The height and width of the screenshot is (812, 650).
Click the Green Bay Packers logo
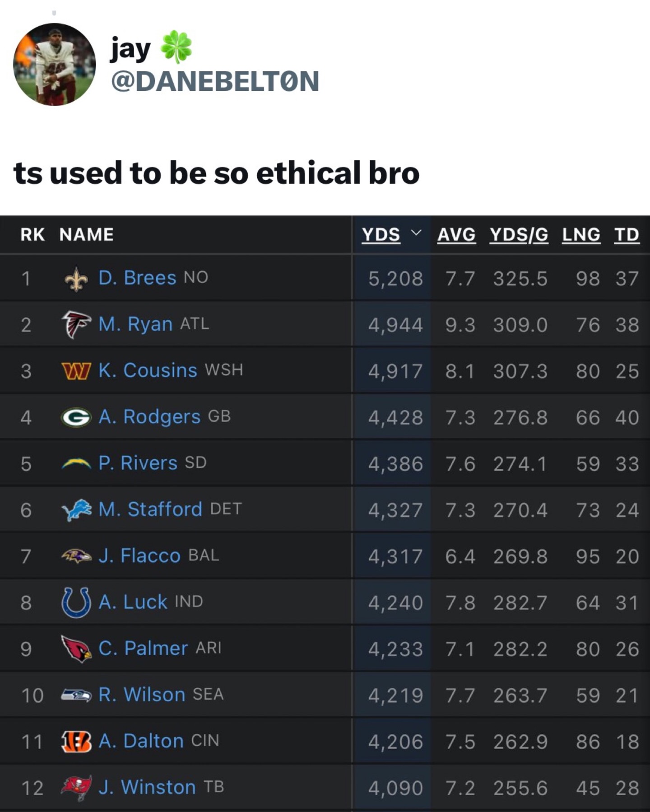click(76, 417)
